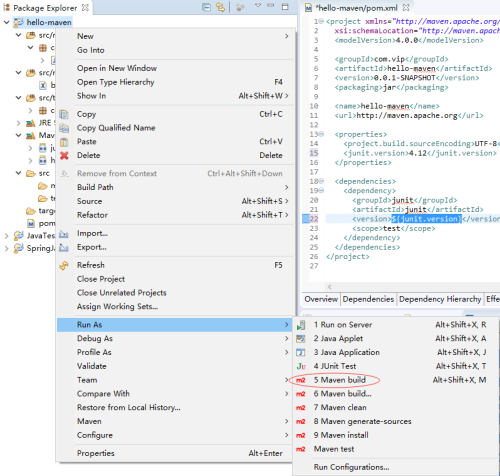Collapse the properties XML fold at line 13

(x=322, y=134)
